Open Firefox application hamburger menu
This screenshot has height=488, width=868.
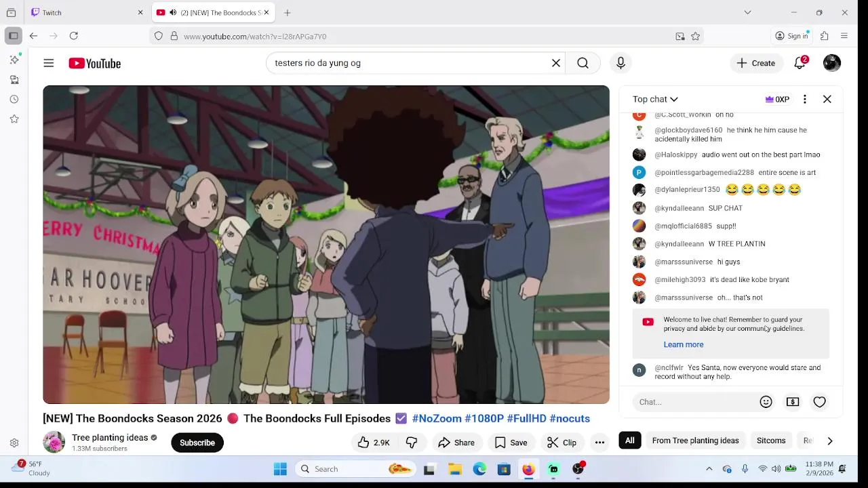click(844, 36)
